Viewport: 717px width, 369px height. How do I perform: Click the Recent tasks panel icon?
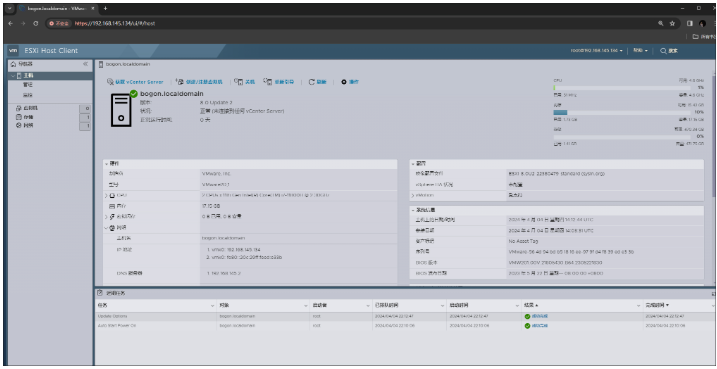99,293
